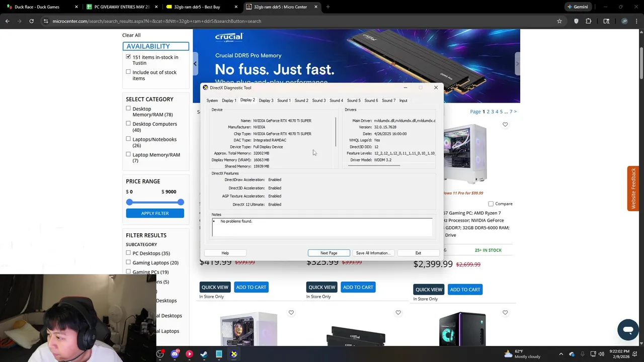
Task: Show previous banner with left arrow
Action: (x=195, y=63)
